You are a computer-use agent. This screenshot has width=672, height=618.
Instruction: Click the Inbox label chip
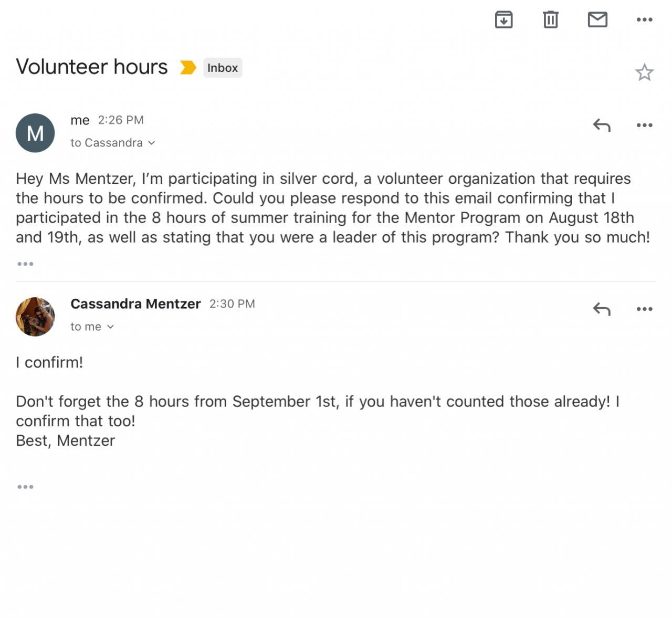pos(223,68)
